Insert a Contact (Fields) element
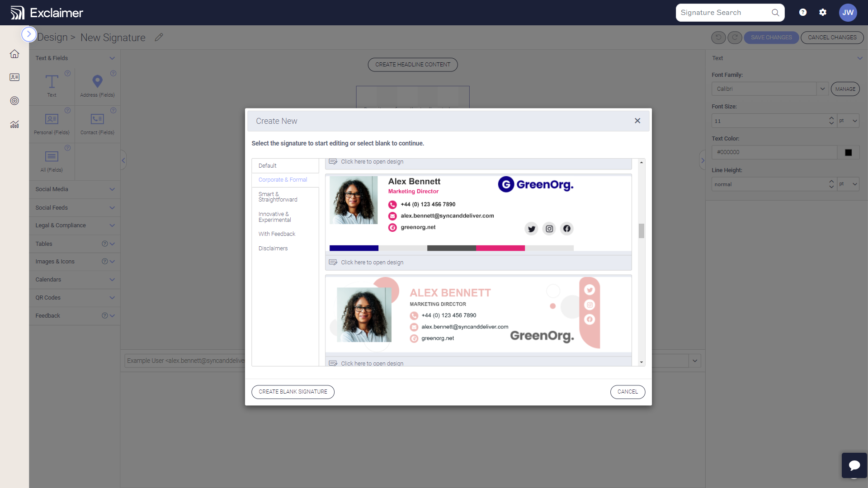The height and width of the screenshot is (488, 868). [97, 122]
